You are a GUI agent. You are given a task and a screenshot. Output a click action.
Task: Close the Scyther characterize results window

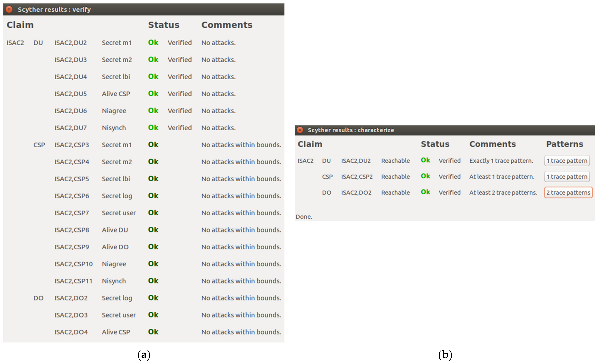click(x=300, y=130)
